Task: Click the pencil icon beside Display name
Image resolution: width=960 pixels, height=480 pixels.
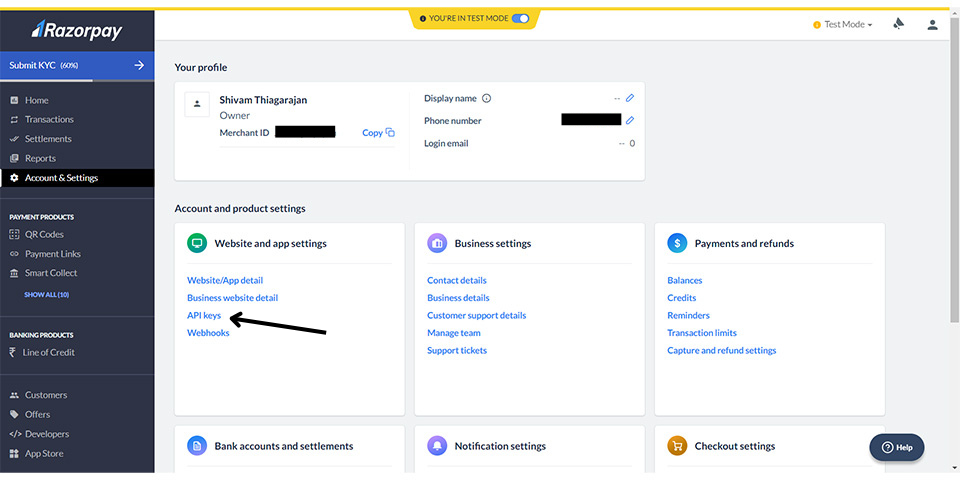Action: pos(630,98)
